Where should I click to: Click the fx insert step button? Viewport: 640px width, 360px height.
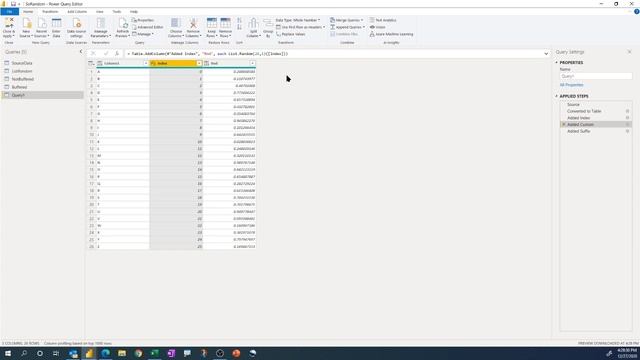click(x=117, y=53)
